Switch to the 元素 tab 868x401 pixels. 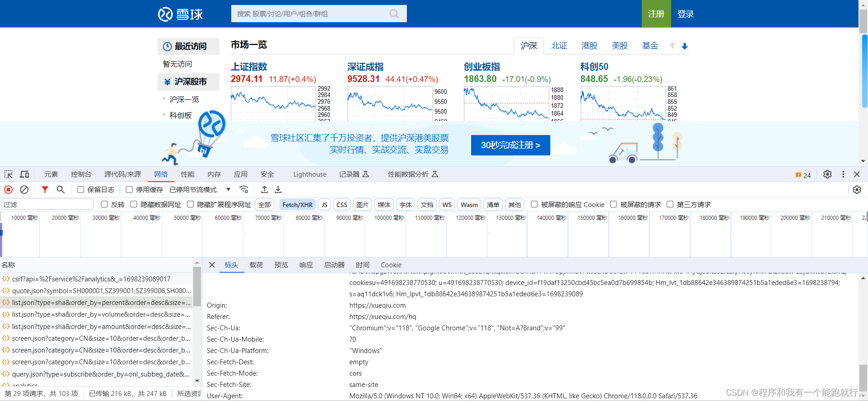click(x=51, y=174)
